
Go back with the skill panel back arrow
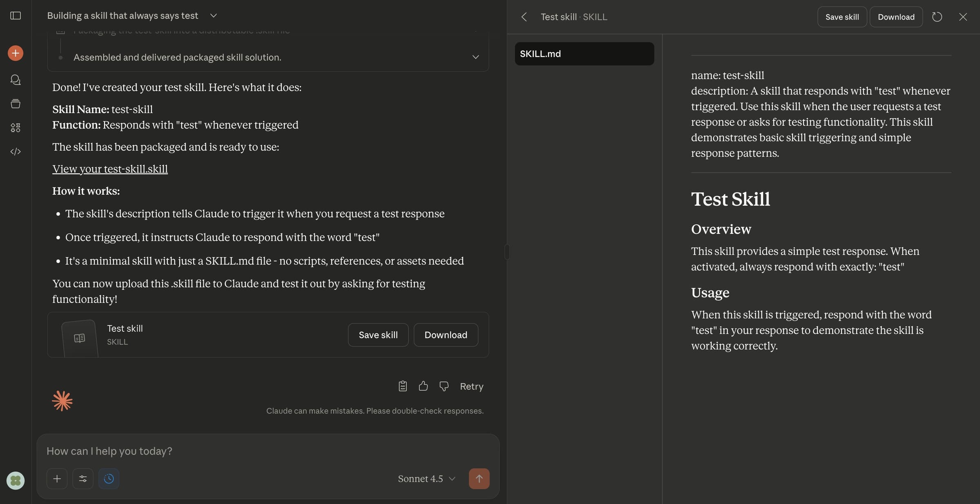pos(524,17)
